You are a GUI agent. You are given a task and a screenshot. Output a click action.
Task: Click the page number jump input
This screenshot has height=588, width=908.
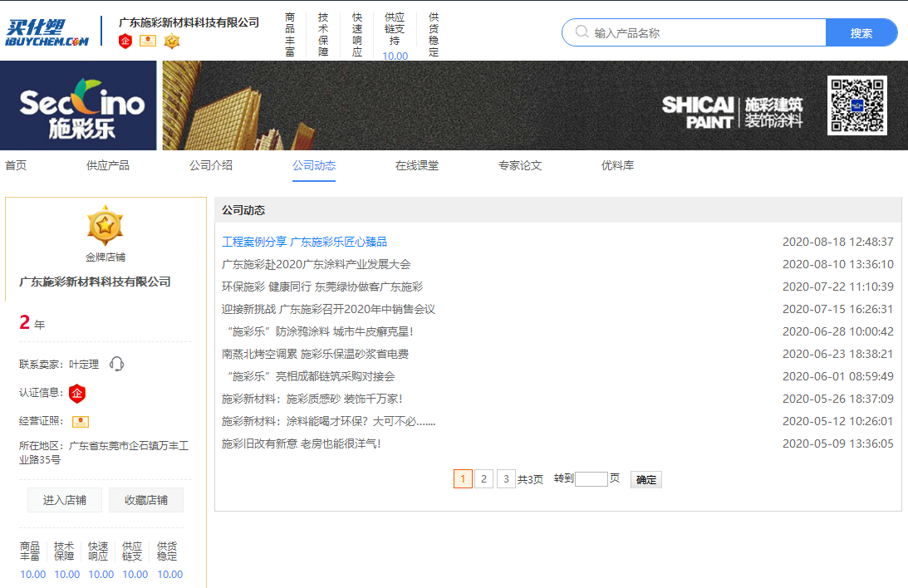pyautogui.click(x=591, y=478)
